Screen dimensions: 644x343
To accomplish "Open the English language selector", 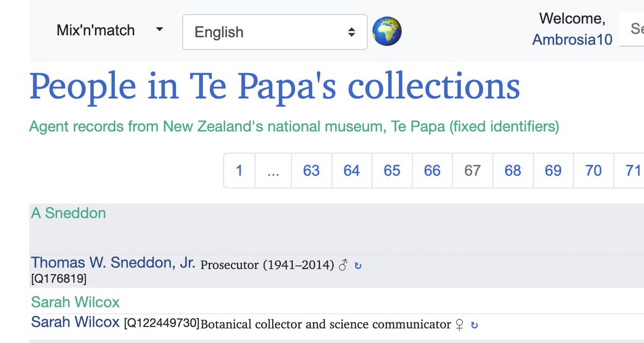I will coord(275,32).
